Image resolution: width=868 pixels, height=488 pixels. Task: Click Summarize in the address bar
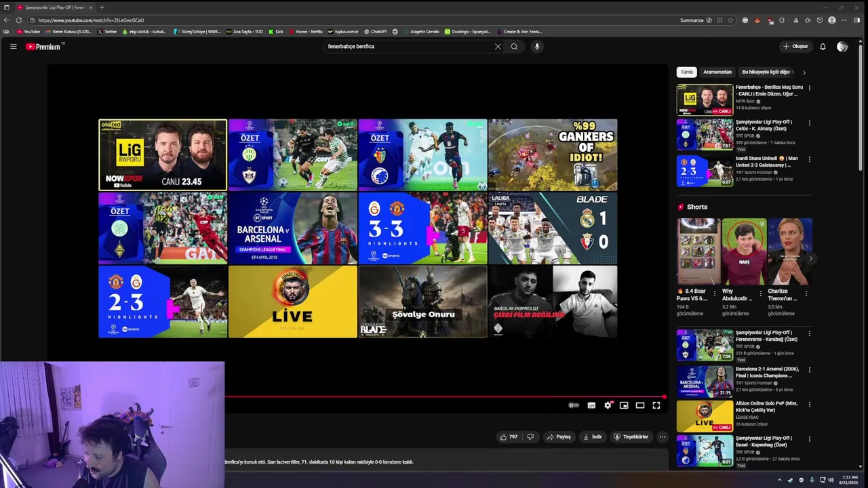[696, 20]
